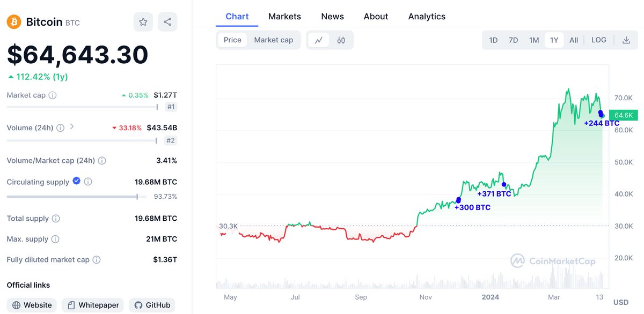
Task: Click the share icon next to Bitcoin
Action: coord(167,22)
